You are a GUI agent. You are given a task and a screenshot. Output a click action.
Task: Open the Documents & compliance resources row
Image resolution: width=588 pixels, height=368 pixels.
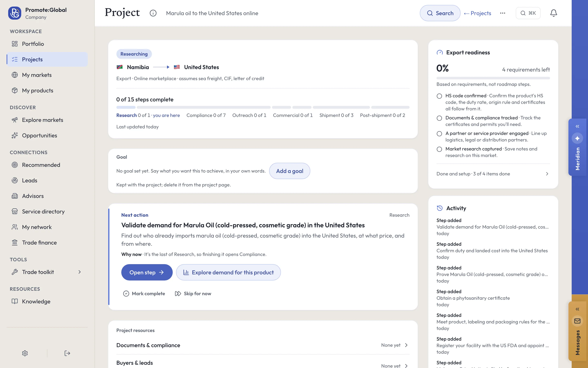pos(263,345)
